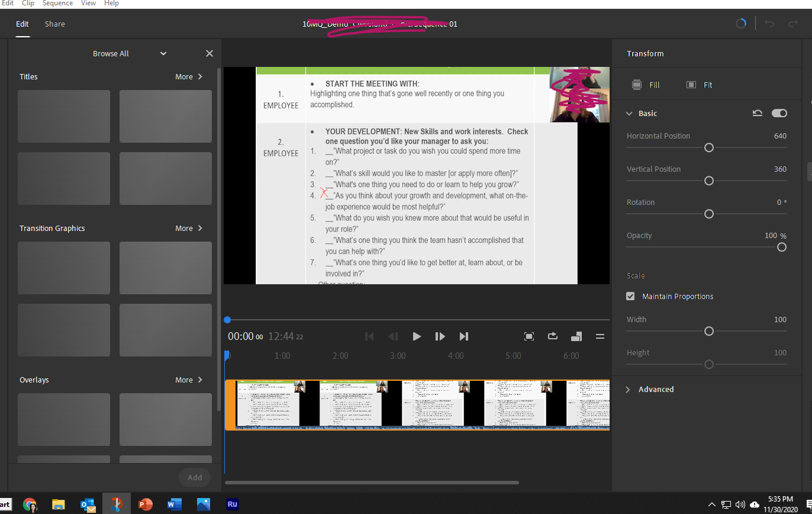
Task: Jump to the end of the sequence
Action: pyautogui.click(x=464, y=336)
